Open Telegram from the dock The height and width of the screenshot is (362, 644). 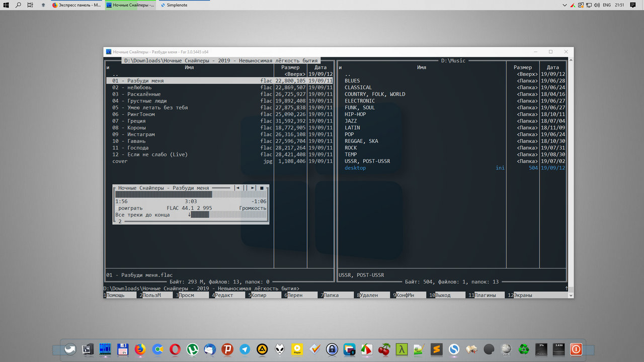pos(245,349)
